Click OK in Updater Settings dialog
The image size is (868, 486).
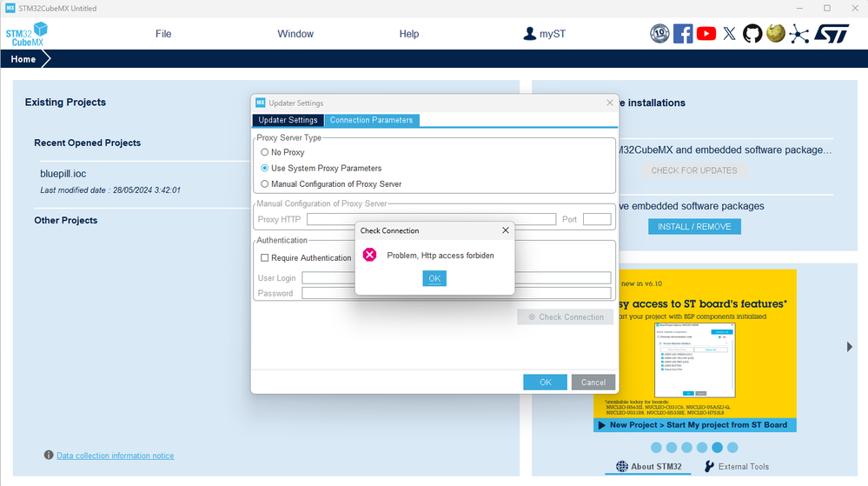546,382
